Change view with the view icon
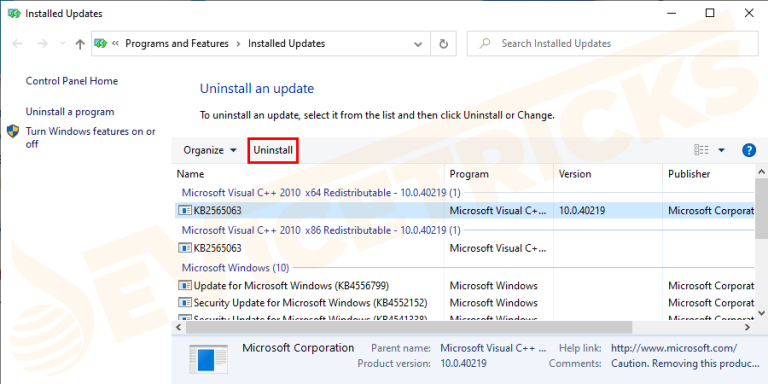768x384 pixels. tap(701, 150)
